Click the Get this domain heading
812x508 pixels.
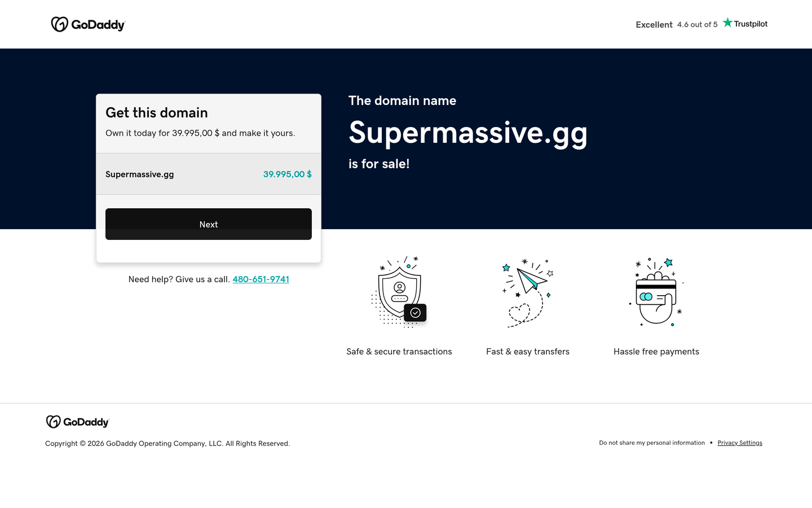click(x=157, y=113)
